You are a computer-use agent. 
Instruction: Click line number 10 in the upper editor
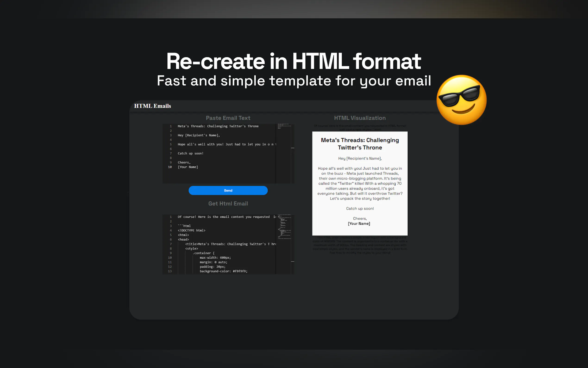tap(170, 167)
